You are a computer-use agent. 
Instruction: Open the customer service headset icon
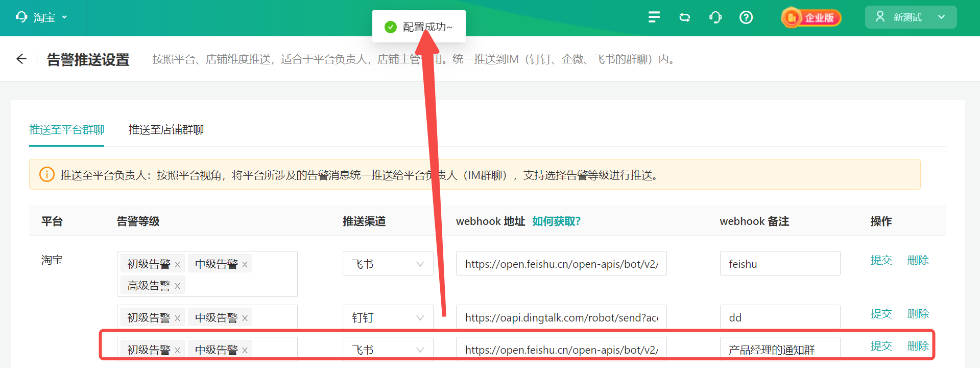715,17
